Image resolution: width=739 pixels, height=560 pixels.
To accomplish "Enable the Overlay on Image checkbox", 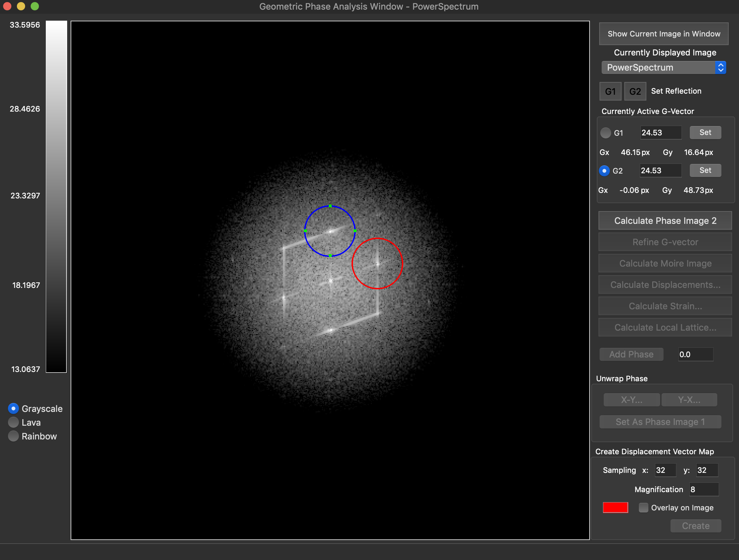I will pyautogui.click(x=643, y=508).
